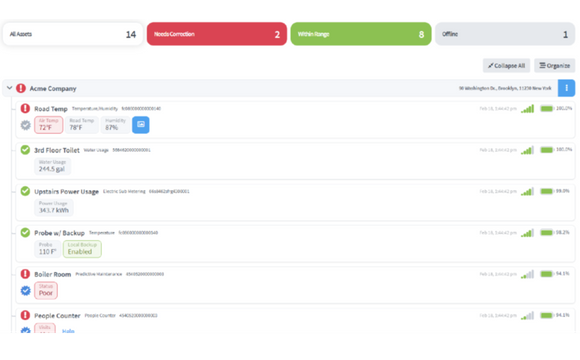The height and width of the screenshot is (360, 580).
Task: Click the Road Temp signal strength bars
Action: pyautogui.click(x=527, y=109)
